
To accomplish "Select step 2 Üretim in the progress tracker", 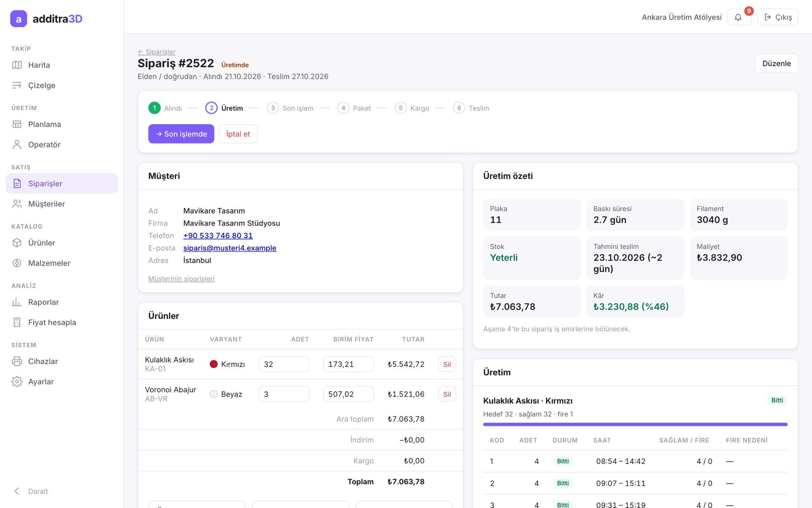I will [x=224, y=108].
